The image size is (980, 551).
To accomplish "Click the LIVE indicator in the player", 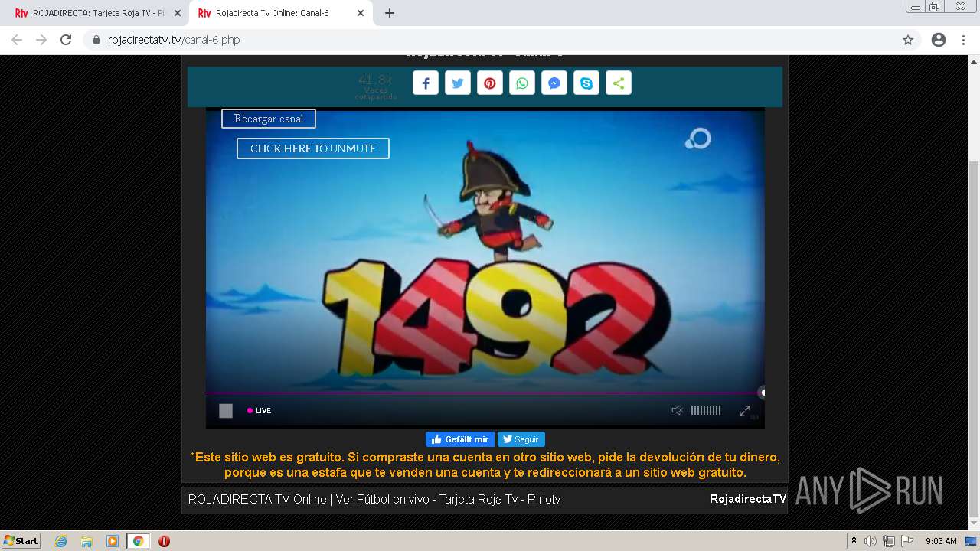I will (260, 411).
